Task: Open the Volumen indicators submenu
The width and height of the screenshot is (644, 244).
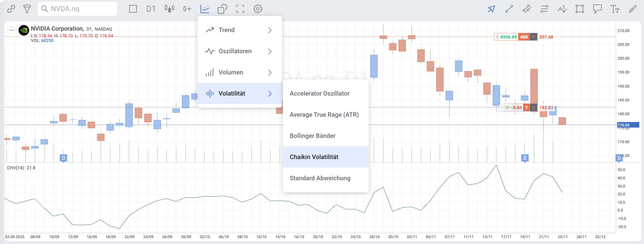Action: (x=240, y=72)
